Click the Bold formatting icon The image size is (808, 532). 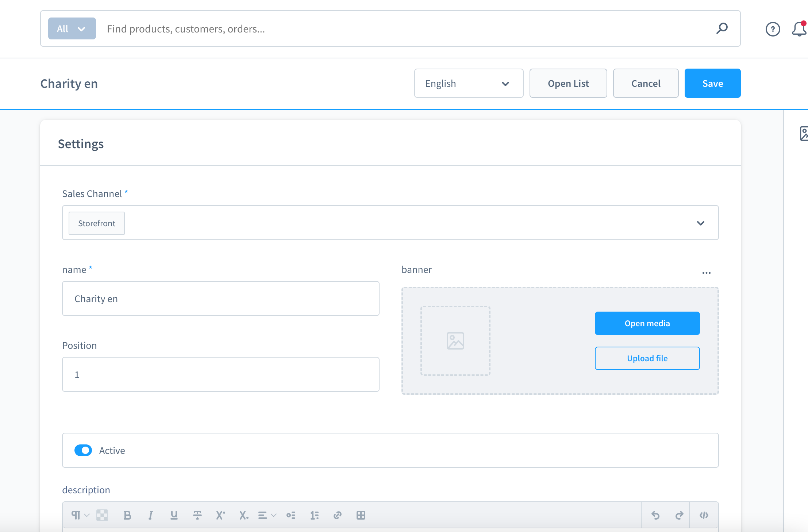pyautogui.click(x=128, y=515)
